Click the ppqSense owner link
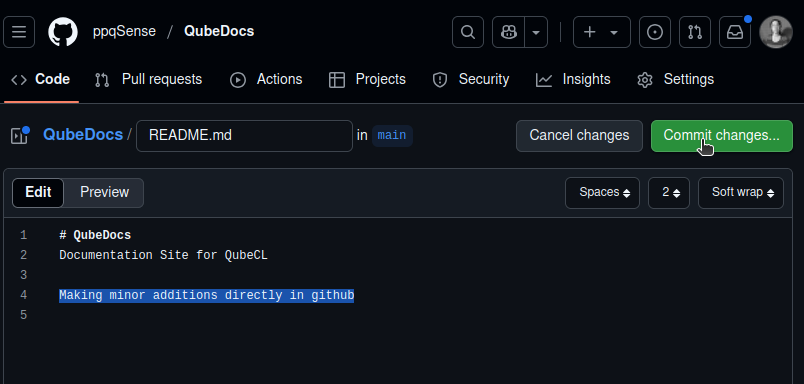804x384 pixels. click(124, 31)
